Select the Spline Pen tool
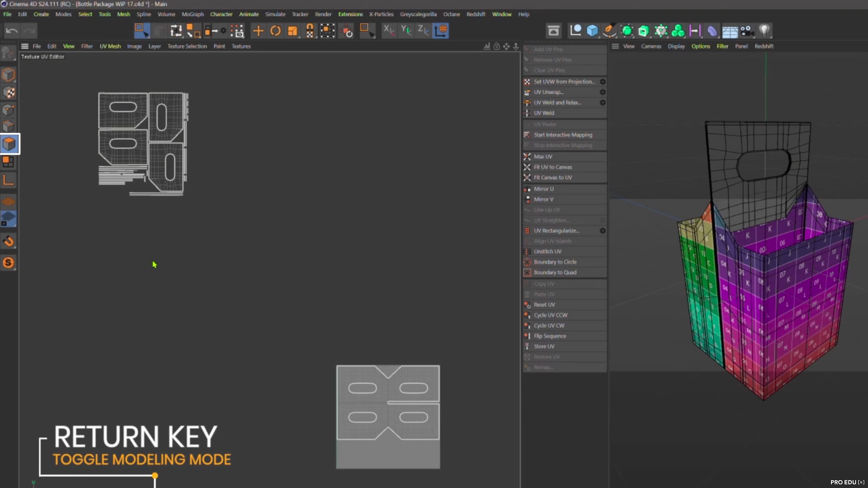Image resolution: width=868 pixels, height=488 pixels. (609, 31)
